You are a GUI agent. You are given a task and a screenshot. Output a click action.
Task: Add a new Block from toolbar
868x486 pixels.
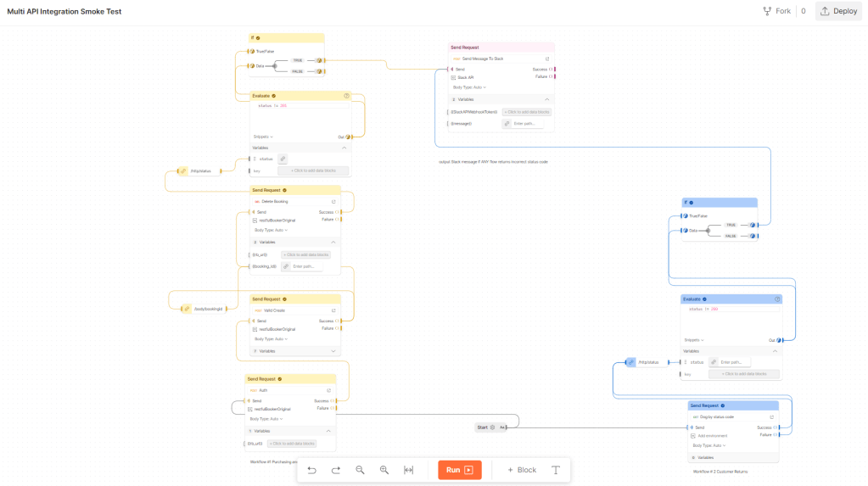(522, 470)
